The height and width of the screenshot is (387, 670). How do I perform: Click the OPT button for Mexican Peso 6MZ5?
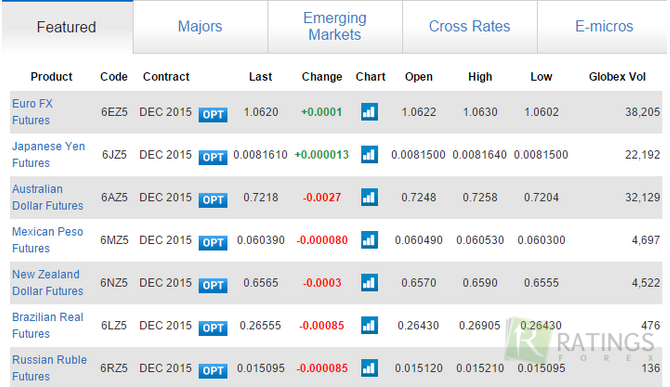pyautogui.click(x=213, y=243)
